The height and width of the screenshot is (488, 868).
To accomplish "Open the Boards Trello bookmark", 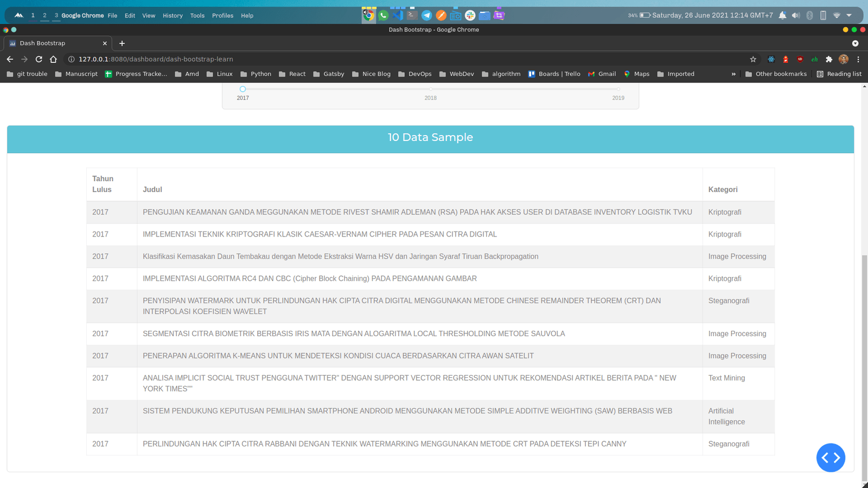I will (x=554, y=74).
